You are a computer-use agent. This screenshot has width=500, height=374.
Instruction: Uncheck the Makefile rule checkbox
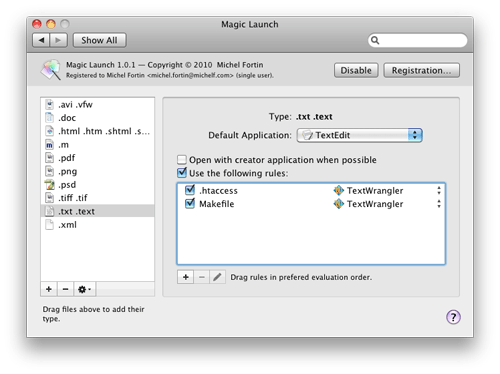pos(190,203)
